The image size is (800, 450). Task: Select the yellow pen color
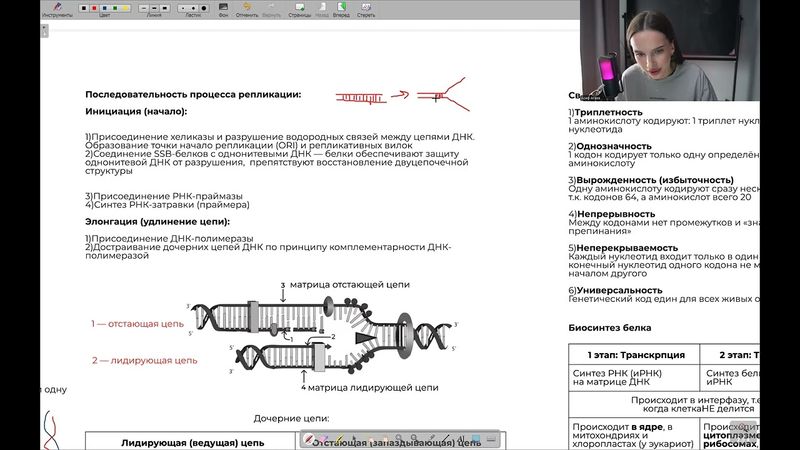point(126,8)
